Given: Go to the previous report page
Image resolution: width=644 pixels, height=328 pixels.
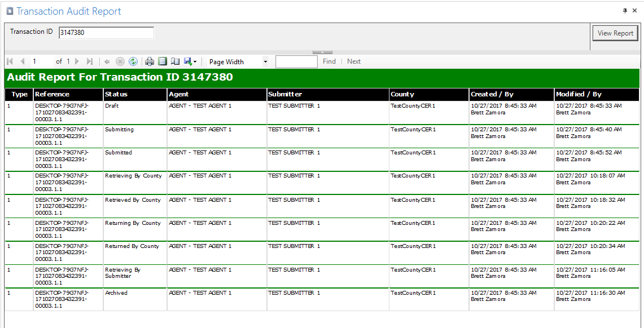Looking at the screenshot, I should [x=23, y=61].
